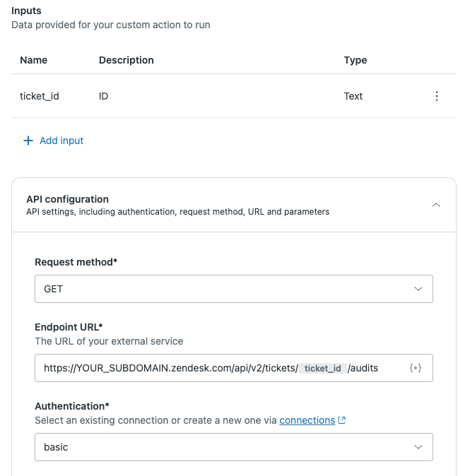Click the chevron arrow in the GET selector
458x476 pixels.
tap(418, 289)
